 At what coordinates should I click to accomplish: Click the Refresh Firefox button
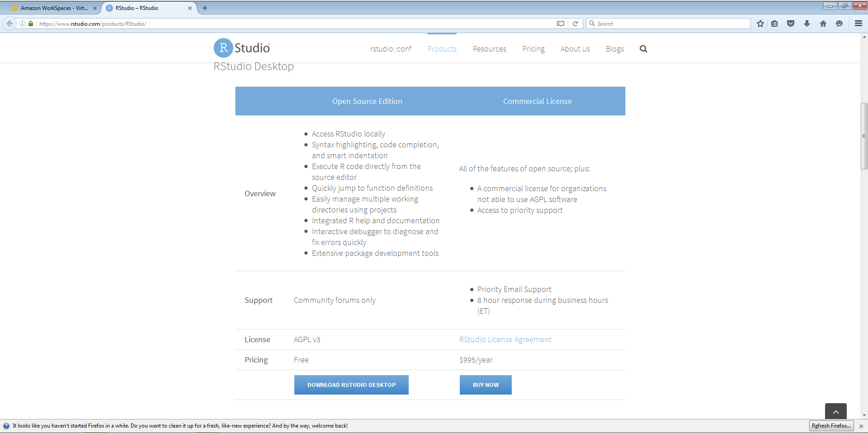tap(831, 426)
